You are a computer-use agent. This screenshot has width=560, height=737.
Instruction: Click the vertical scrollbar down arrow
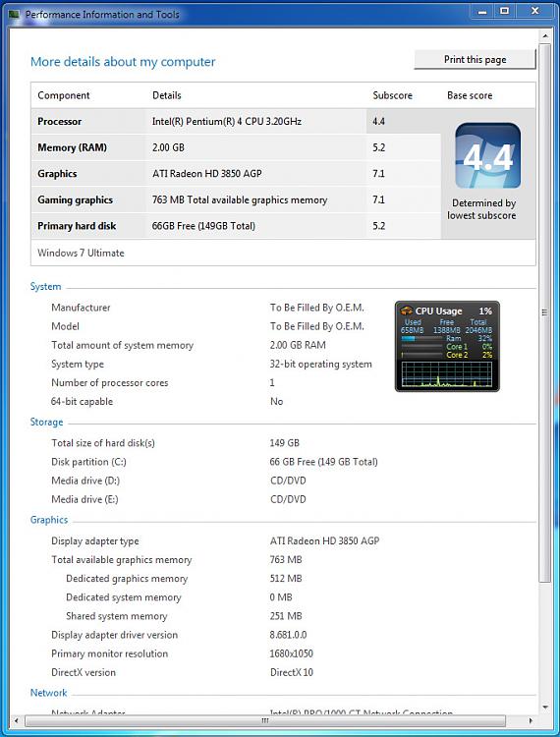click(x=545, y=707)
